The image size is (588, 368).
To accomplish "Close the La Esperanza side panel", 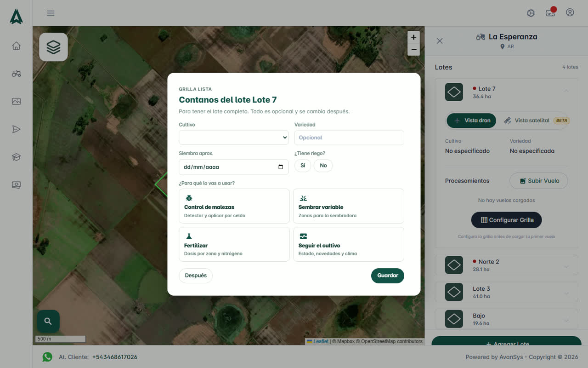I will click(440, 41).
